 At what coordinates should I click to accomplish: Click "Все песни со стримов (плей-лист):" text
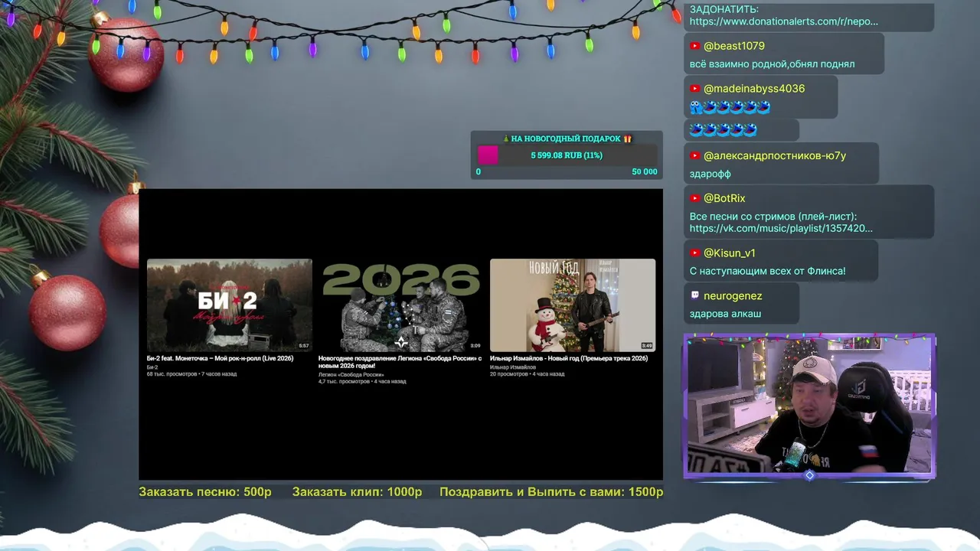(773, 217)
